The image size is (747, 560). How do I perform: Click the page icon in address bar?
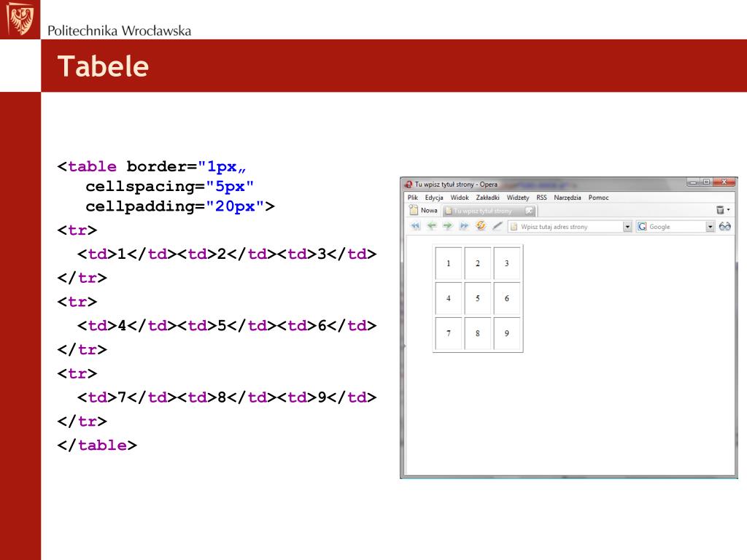point(514,227)
